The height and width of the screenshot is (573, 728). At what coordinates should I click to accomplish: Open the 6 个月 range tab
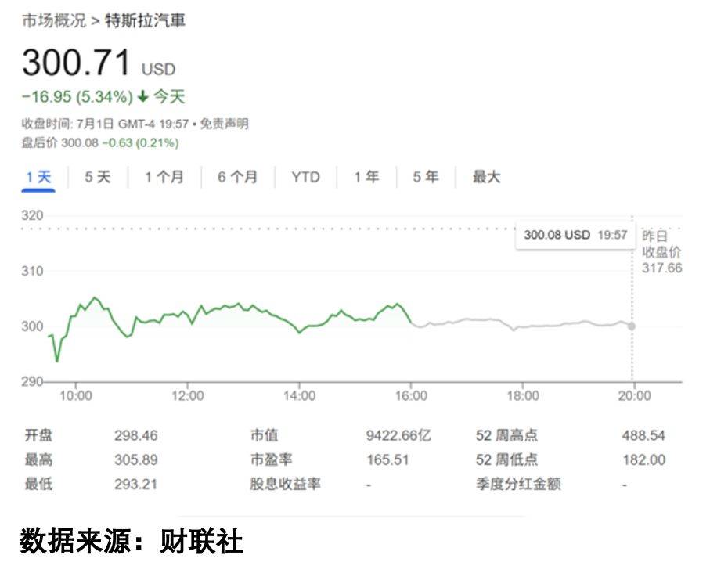pyautogui.click(x=237, y=177)
